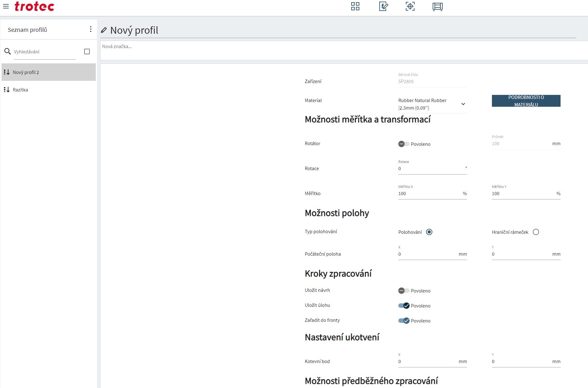Click the Trotec logo
The width and height of the screenshot is (588, 388).
point(34,6)
